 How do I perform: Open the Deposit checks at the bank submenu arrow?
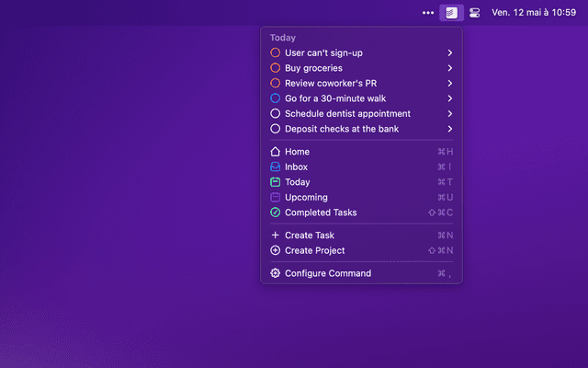point(449,129)
